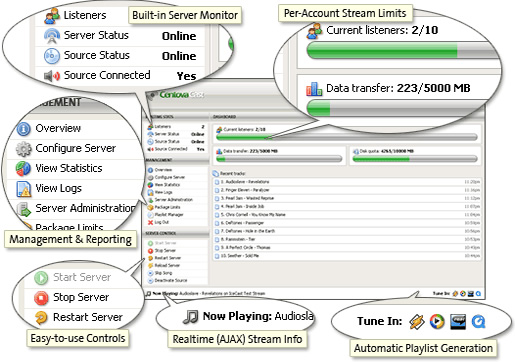This screenshot has width=515, height=362.
Task: Click the orange Restart Server icon in the magnified controls bubble
Action: pos(41,317)
